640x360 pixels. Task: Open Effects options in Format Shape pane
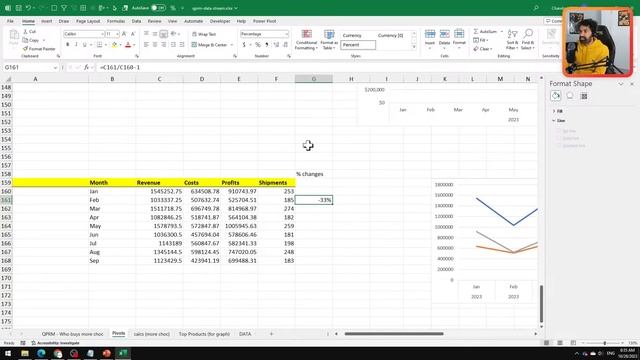(570, 96)
